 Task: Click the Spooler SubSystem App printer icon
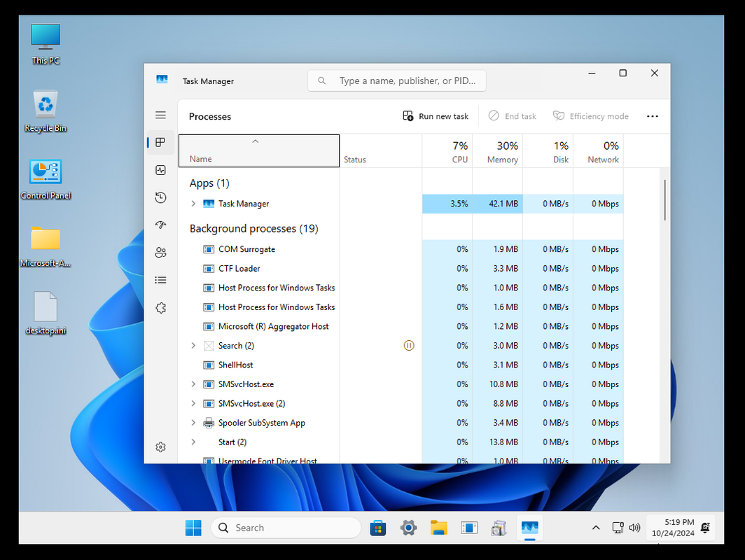[209, 423]
